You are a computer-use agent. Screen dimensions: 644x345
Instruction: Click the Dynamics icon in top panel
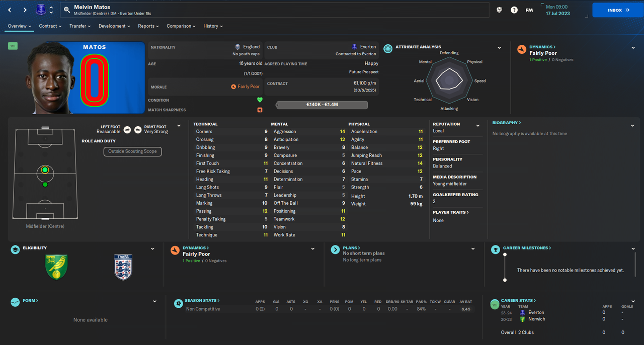pos(522,49)
